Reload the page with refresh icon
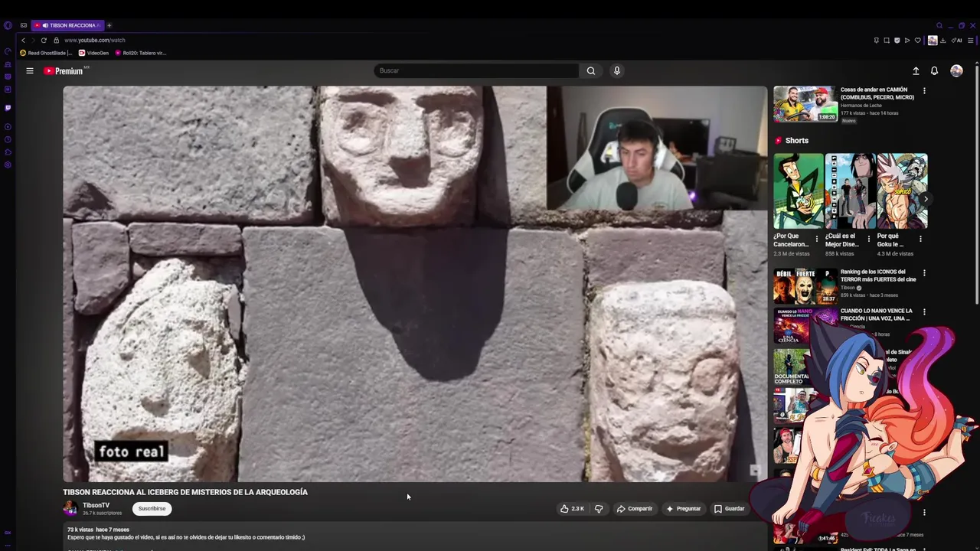 pyautogui.click(x=44, y=40)
